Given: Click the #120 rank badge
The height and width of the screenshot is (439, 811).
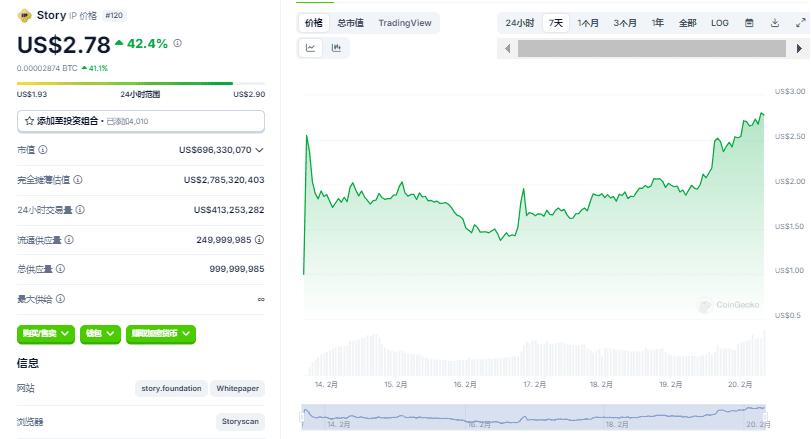Looking at the screenshot, I should pos(114,16).
